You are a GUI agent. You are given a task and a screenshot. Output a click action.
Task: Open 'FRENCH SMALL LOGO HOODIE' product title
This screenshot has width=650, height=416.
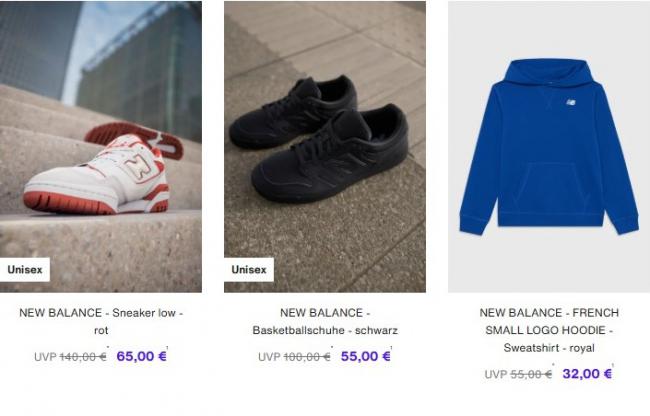[549, 322]
